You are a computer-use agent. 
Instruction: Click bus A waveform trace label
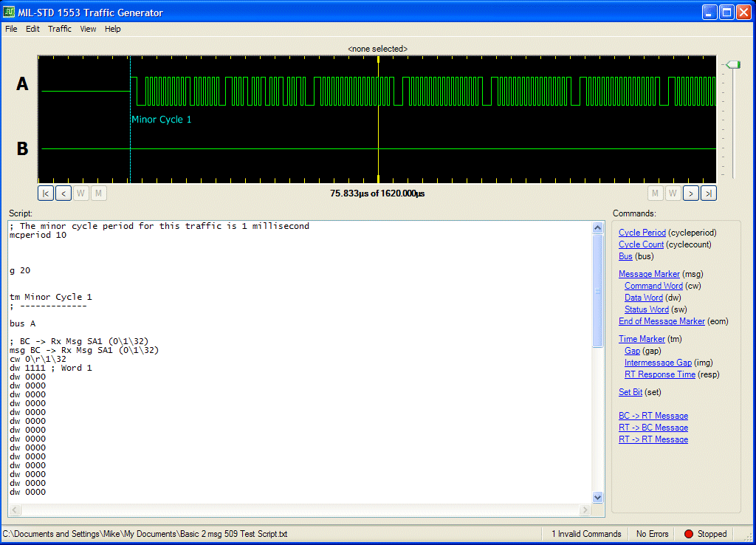(x=22, y=84)
